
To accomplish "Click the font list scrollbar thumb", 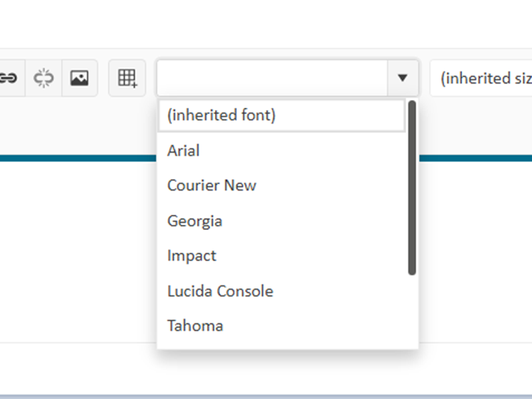I will (x=412, y=188).
